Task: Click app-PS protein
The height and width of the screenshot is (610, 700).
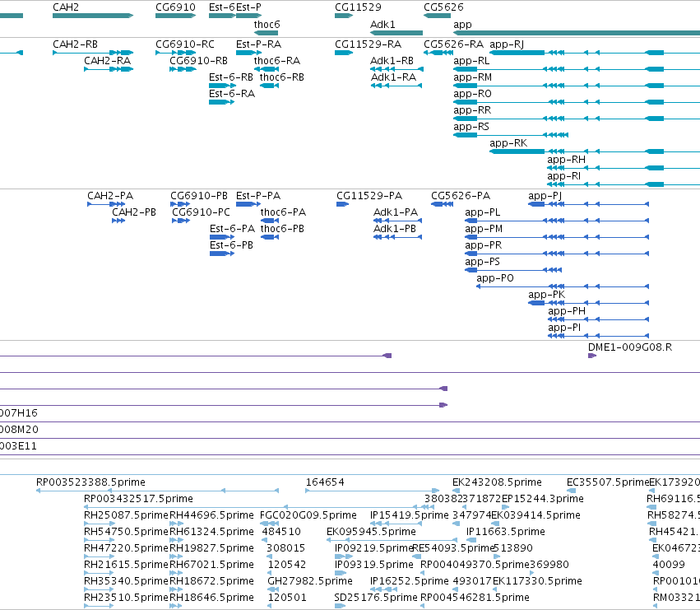Action: coord(513,270)
